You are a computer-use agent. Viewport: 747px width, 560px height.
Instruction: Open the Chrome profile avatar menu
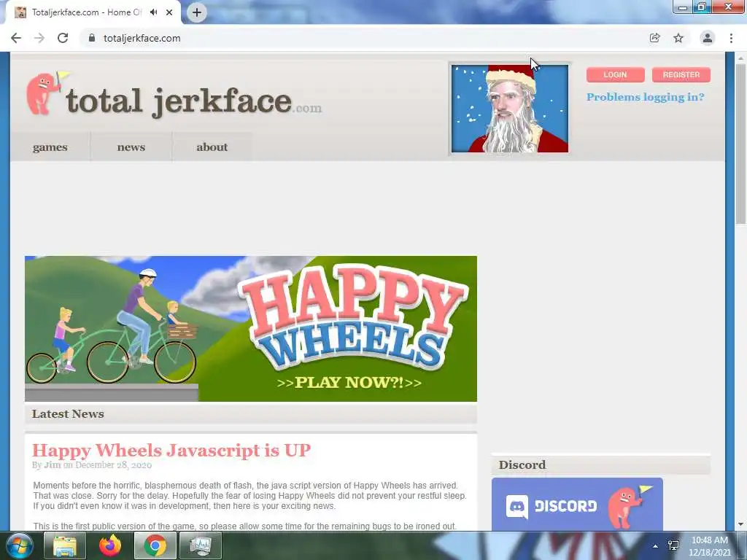[x=708, y=38]
